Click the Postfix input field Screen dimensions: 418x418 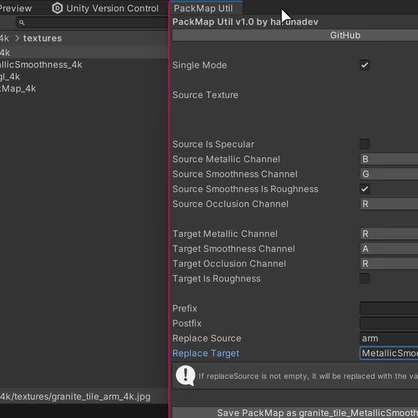(x=389, y=323)
